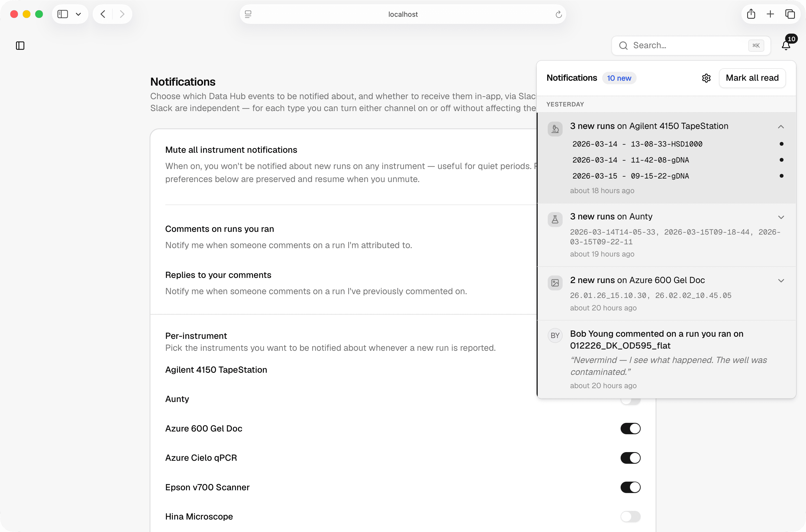Open Bob Young's comment notification
The image size is (806, 532).
click(666, 359)
